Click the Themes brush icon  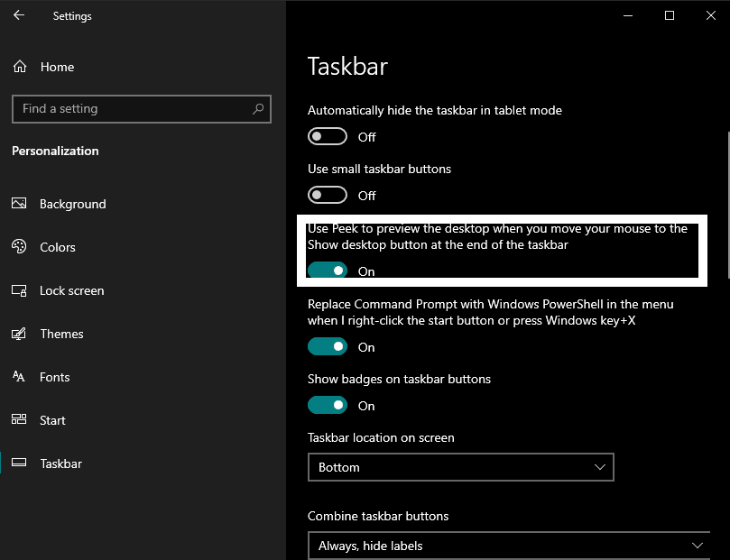coord(19,334)
